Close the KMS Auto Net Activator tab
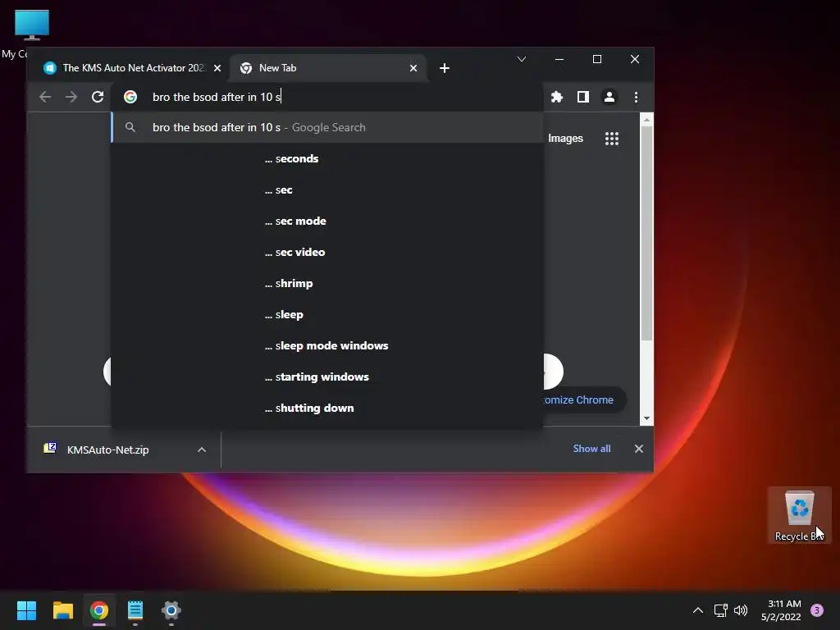This screenshot has height=630, width=840. tap(217, 68)
